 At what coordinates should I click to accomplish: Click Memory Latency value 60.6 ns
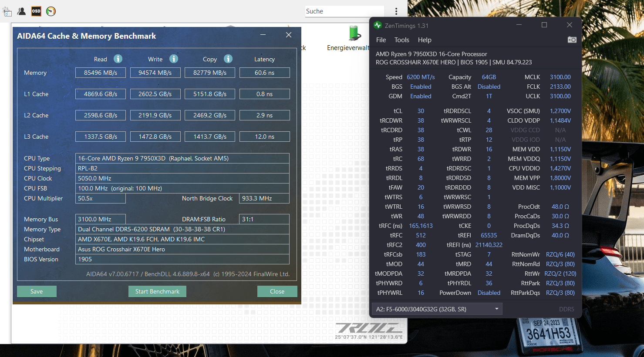tap(264, 73)
